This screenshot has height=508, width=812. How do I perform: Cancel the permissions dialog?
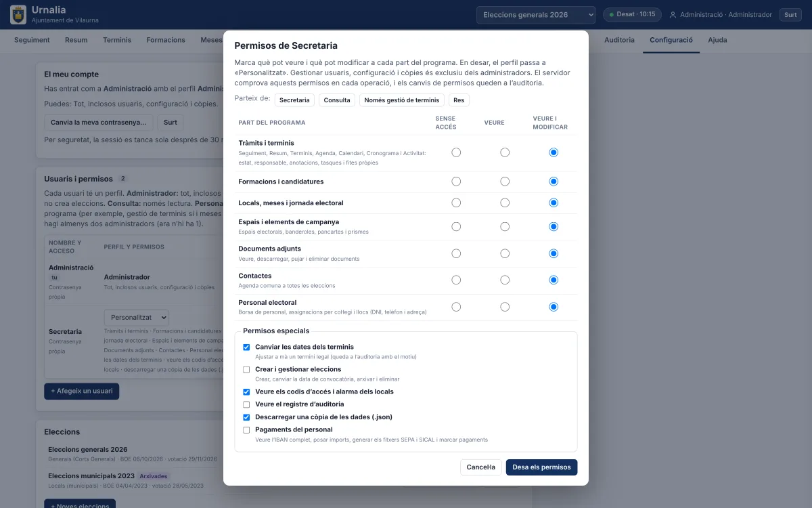click(481, 467)
